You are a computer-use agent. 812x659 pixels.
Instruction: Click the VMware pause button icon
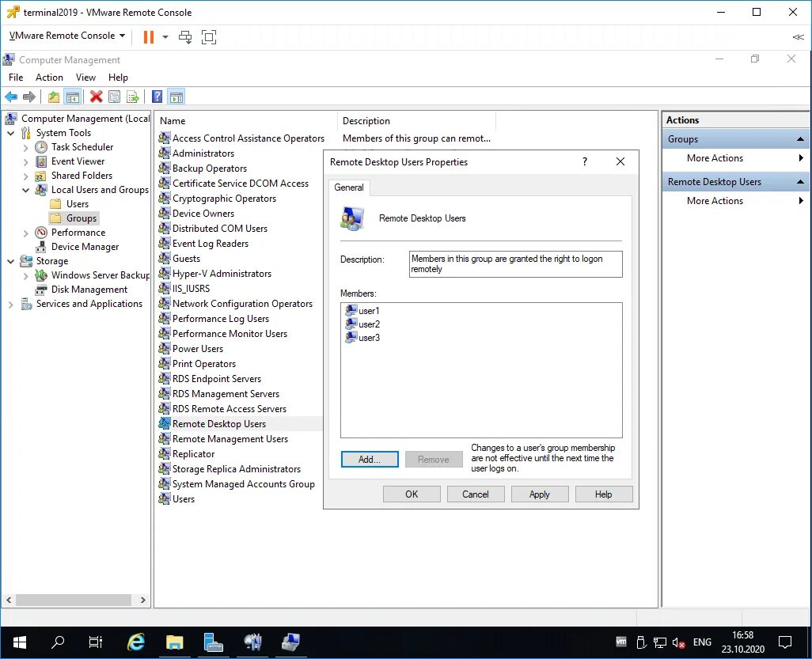149,36
